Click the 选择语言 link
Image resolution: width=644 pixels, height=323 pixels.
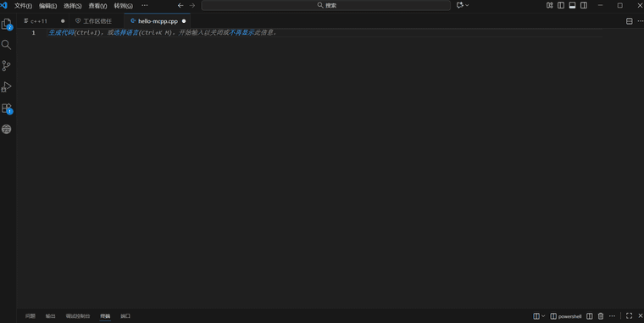pyautogui.click(x=126, y=32)
